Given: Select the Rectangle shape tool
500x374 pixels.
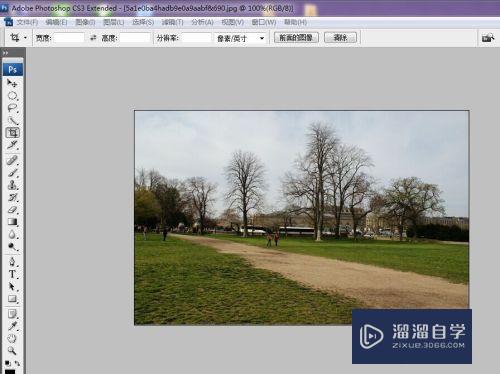Looking at the screenshot, I should coord(12,299).
